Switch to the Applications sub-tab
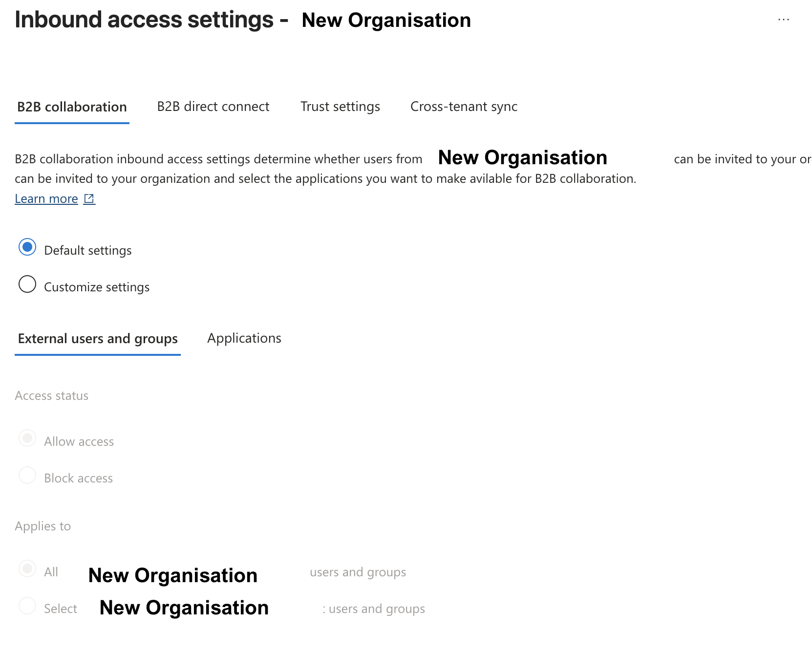This screenshot has height=654, width=812. (244, 338)
